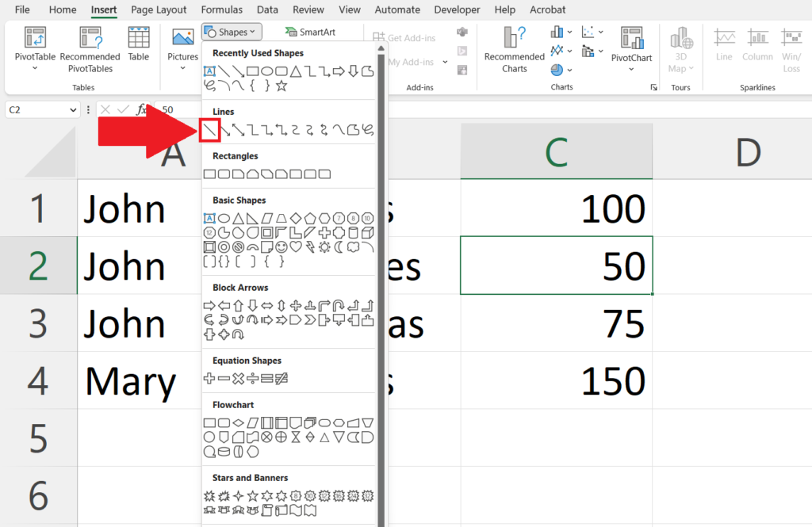Open the Formulas ribbon tab
Viewport: 812px width, 527px height.
point(222,10)
